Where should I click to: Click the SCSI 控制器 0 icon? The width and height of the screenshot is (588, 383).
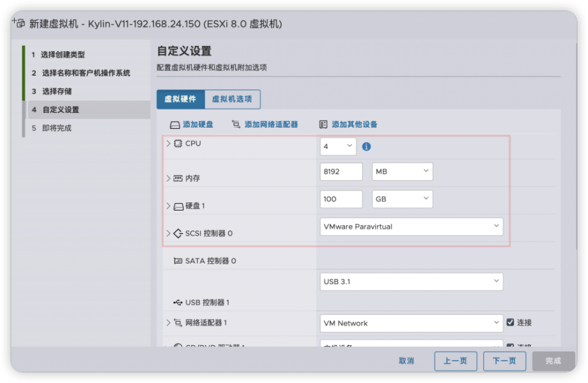[x=178, y=234]
